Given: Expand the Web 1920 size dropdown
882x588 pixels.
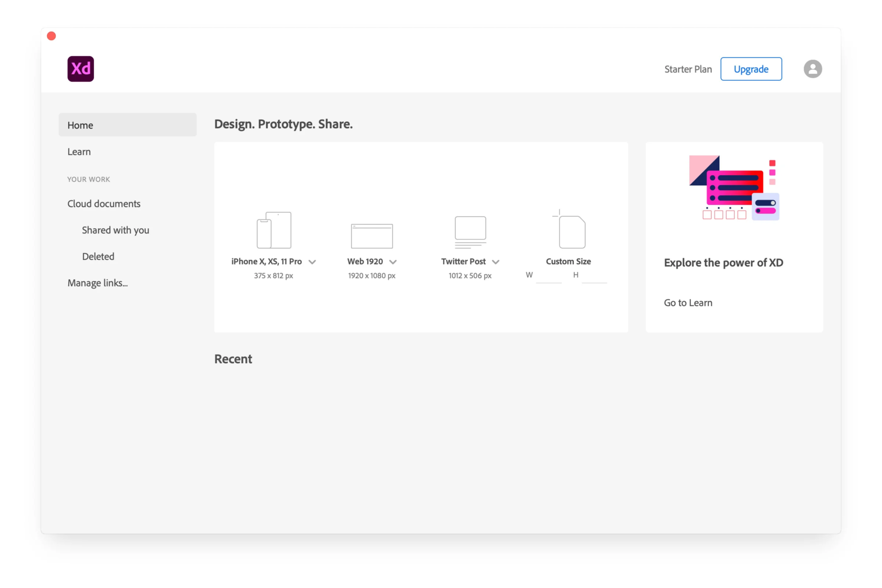Looking at the screenshot, I should 393,261.
